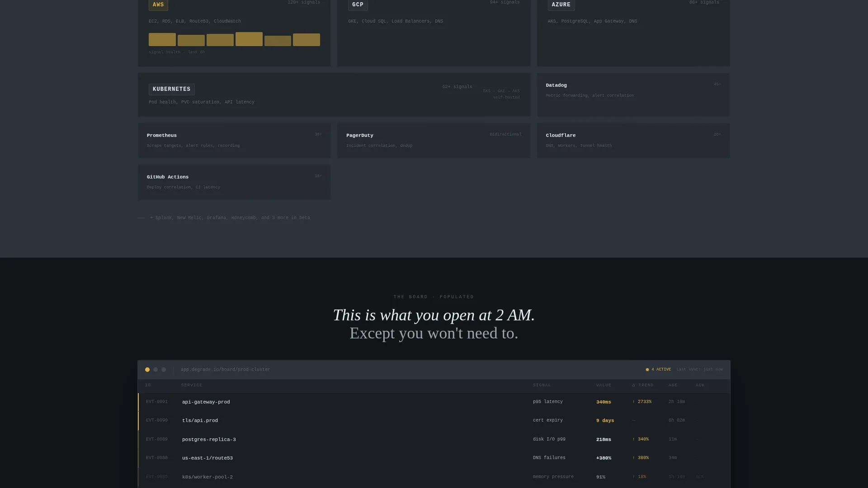
Task: Select the last AWS signal health bar
Action: [307, 40]
